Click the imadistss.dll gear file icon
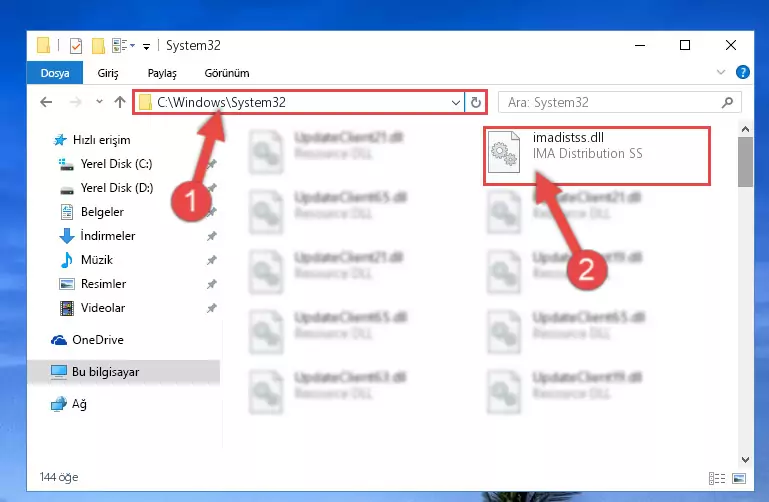769x502 pixels. (x=504, y=151)
